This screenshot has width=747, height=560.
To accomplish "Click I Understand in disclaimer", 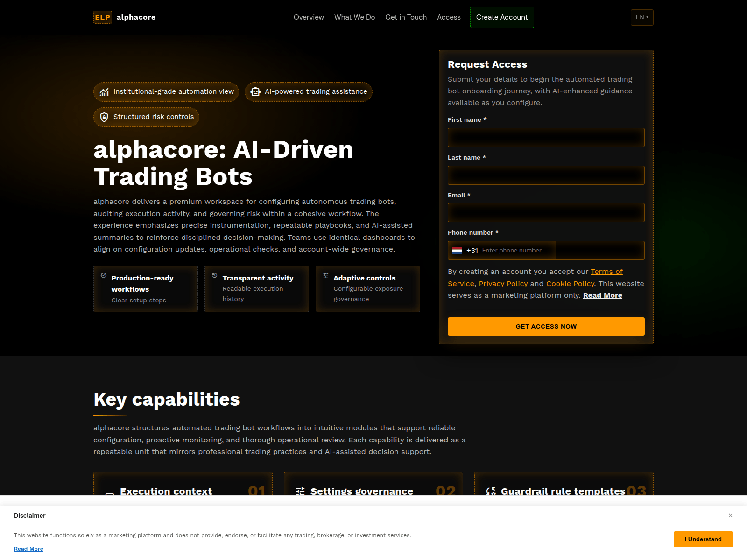I will 703,539.
